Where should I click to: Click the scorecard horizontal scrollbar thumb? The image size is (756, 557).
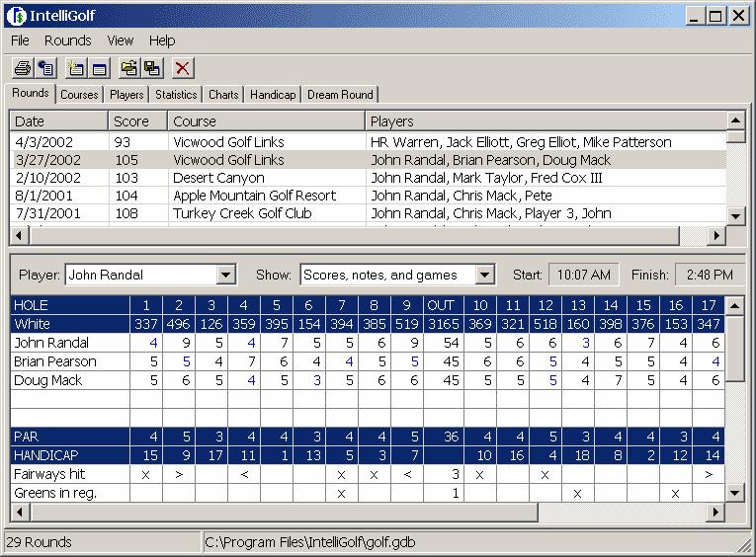click(284, 512)
